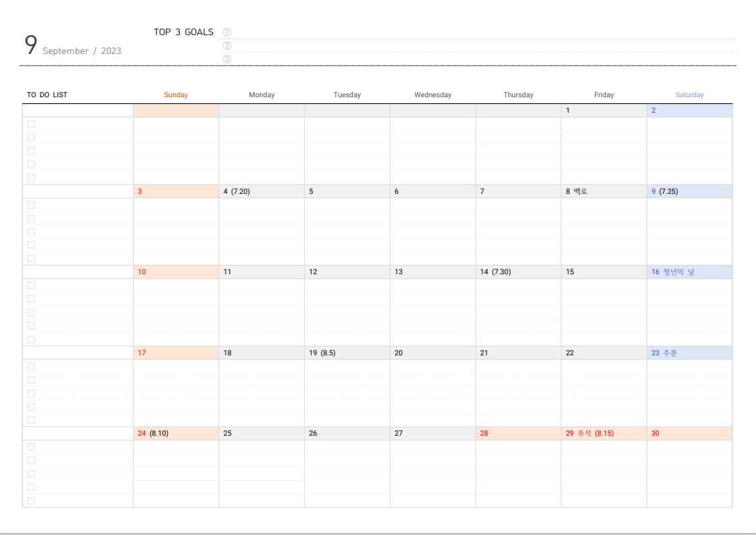Viewport: 756px width, 535px height.
Task: Click the "TO DO LIST" heading
Action: pyautogui.click(x=47, y=95)
